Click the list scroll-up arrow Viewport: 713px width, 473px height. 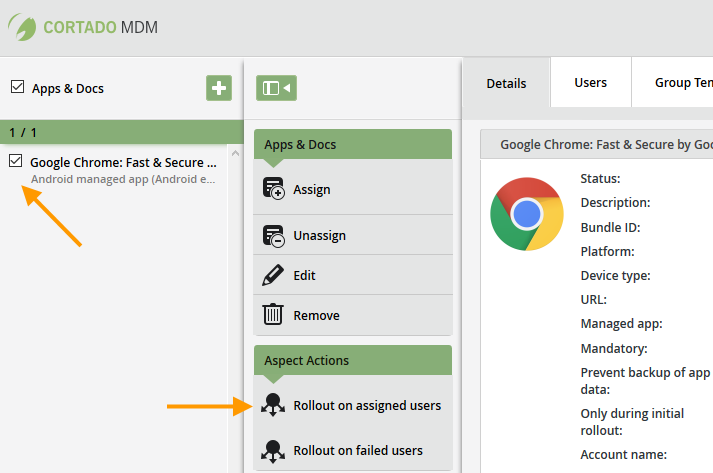235,154
